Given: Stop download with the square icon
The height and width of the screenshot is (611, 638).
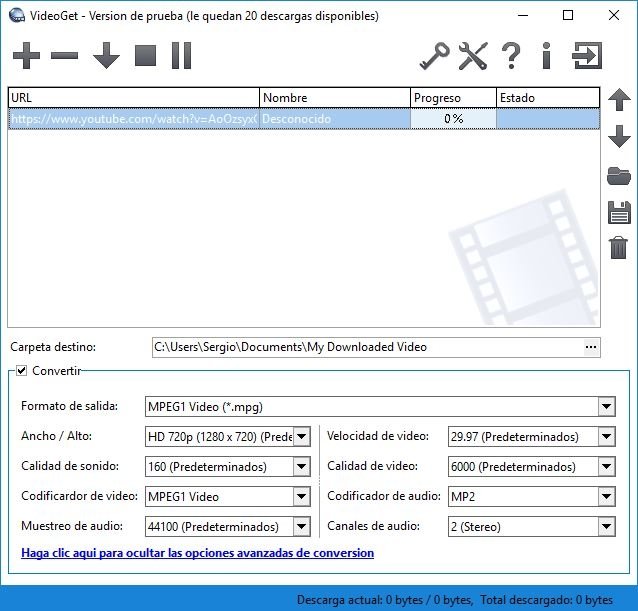Looking at the screenshot, I should tap(145, 55).
